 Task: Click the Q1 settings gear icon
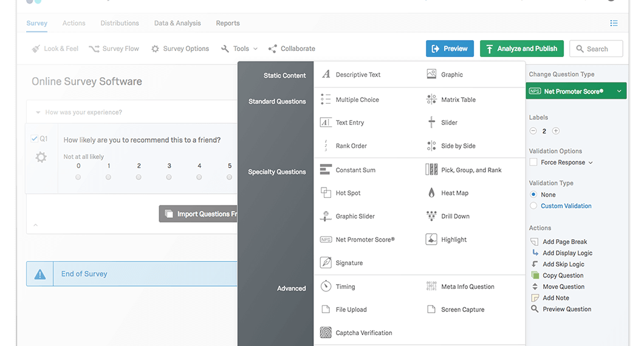coord(41,157)
